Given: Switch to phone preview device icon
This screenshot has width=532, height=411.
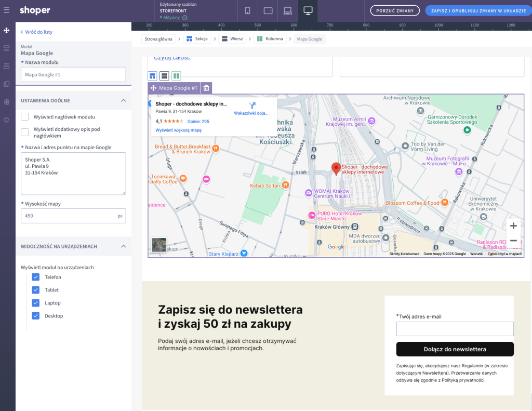Looking at the screenshot, I should pos(248,10).
